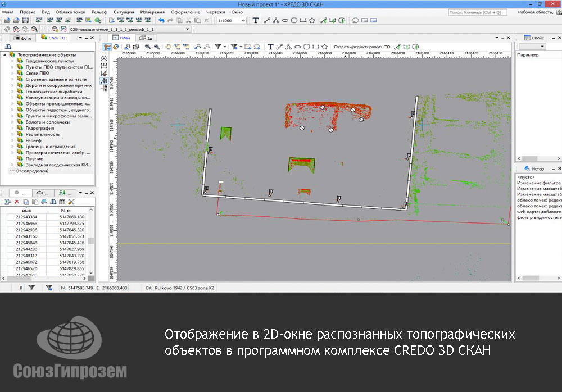Select the Болота и солончаки tree item

point(48,122)
